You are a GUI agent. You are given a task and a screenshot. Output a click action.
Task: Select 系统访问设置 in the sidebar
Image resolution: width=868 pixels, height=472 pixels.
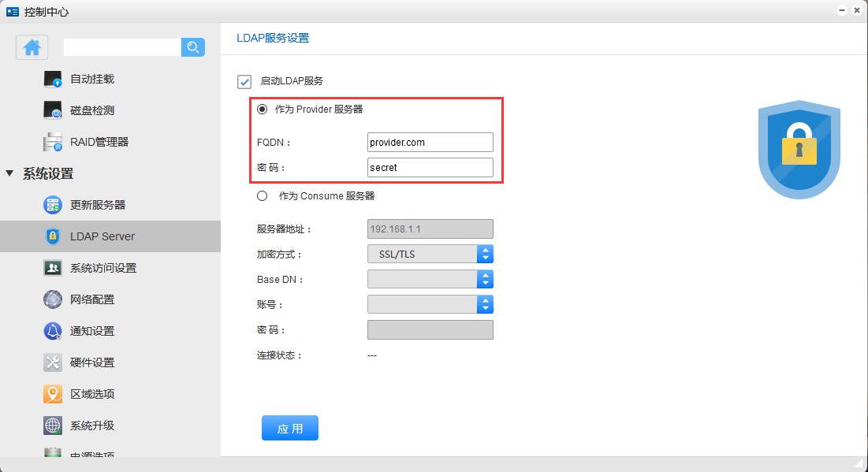point(103,268)
